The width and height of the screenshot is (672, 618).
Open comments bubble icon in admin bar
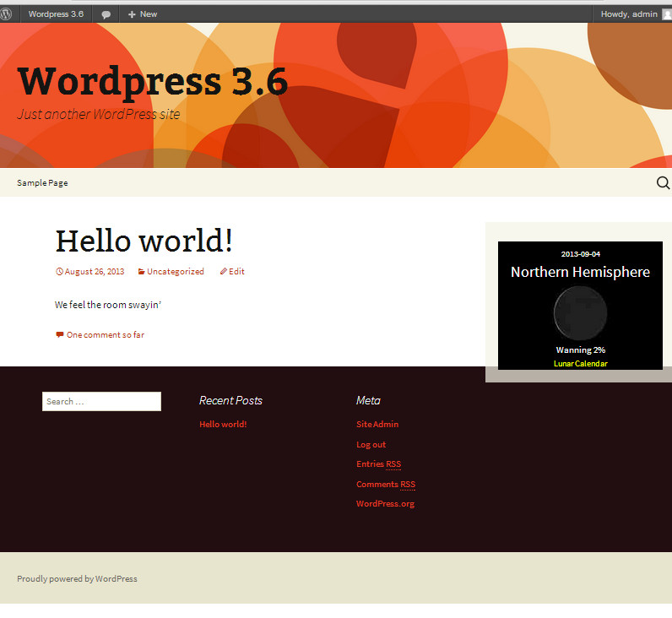pos(106,14)
